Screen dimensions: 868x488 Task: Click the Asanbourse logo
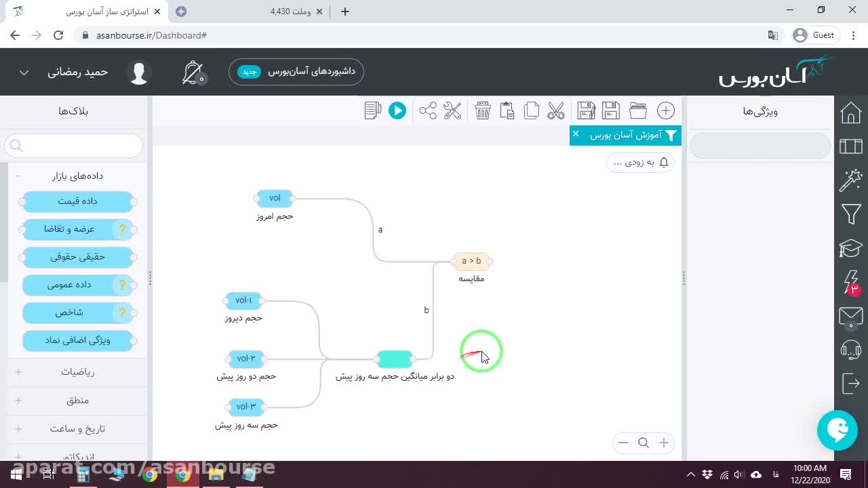(x=775, y=72)
